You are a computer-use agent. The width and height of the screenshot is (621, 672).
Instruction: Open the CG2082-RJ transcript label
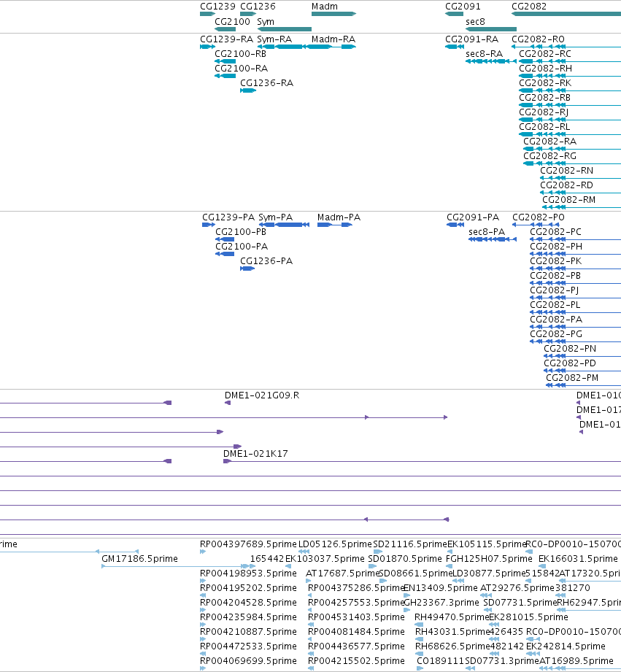(544, 112)
